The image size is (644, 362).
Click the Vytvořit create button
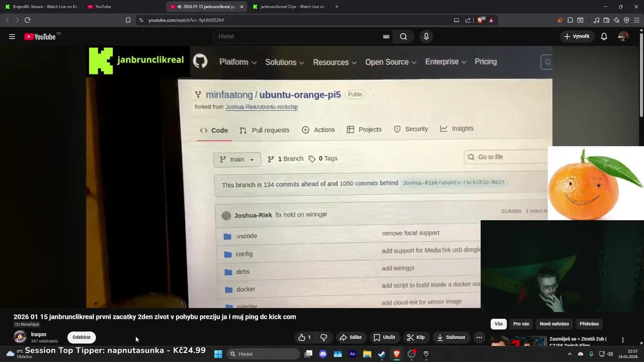[577, 36]
